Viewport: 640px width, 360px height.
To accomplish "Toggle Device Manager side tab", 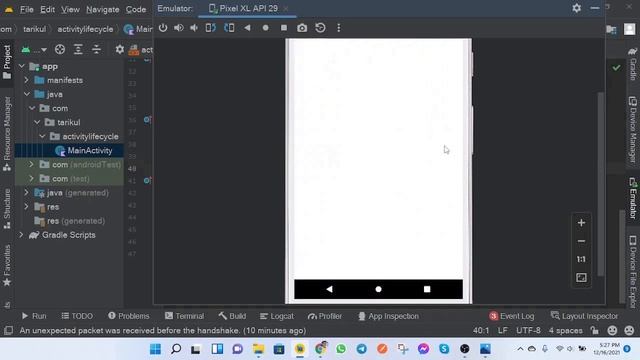I will (x=633, y=130).
